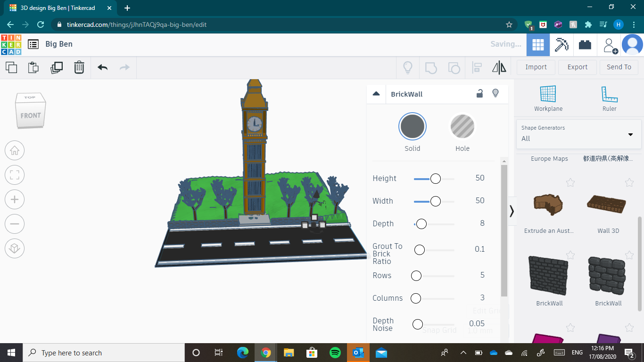The width and height of the screenshot is (644, 362).
Task: Zoom in with the plus button
Action: [x=15, y=199]
